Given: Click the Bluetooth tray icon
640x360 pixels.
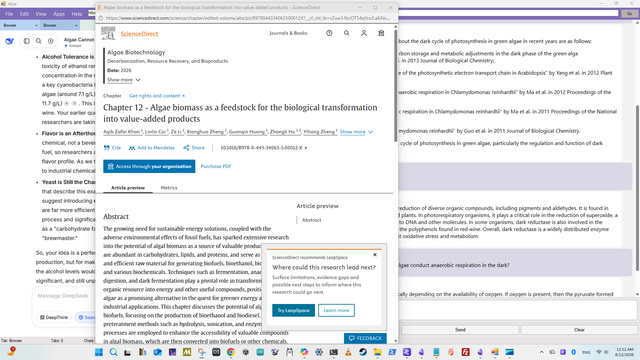Looking at the screenshot, I should click(x=573, y=352).
